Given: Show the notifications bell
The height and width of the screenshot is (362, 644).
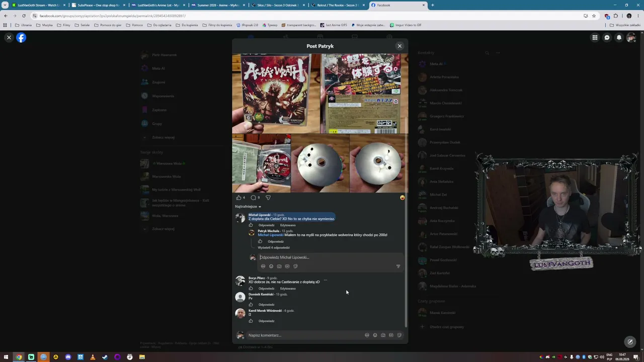Looking at the screenshot, I should point(619,38).
